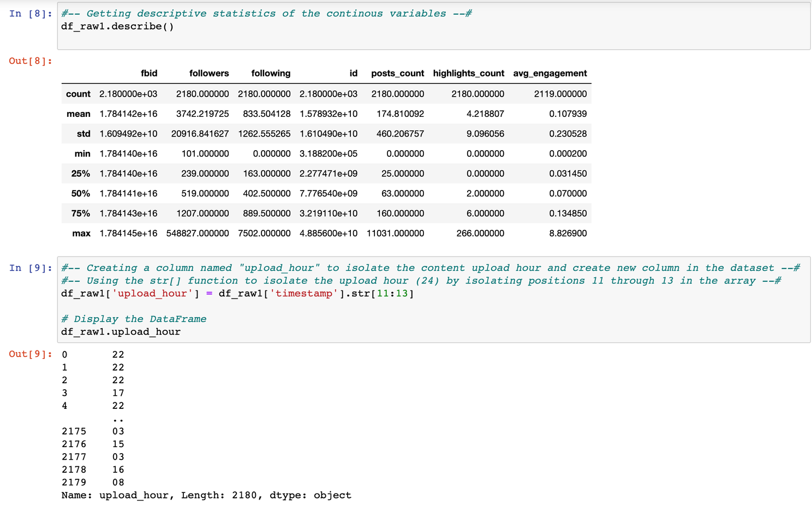Place cursor in the upload_hour assignment line
The image size is (812, 505).
pyautogui.click(x=237, y=294)
